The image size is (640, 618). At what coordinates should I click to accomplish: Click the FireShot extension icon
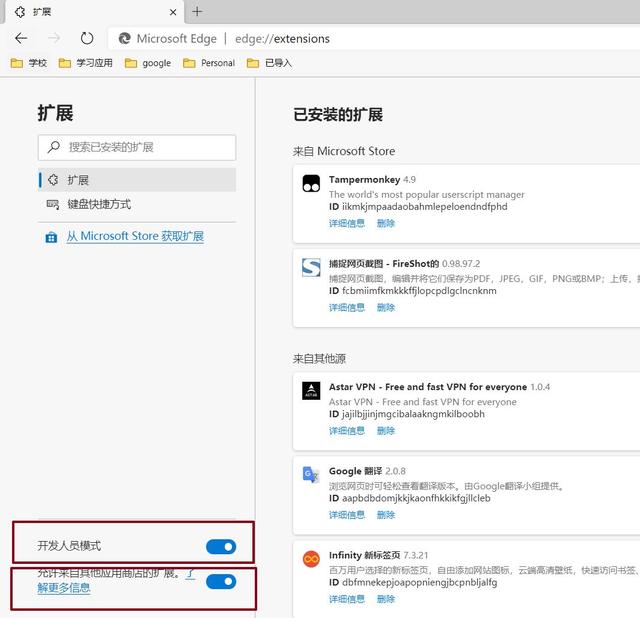click(x=311, y=267)
